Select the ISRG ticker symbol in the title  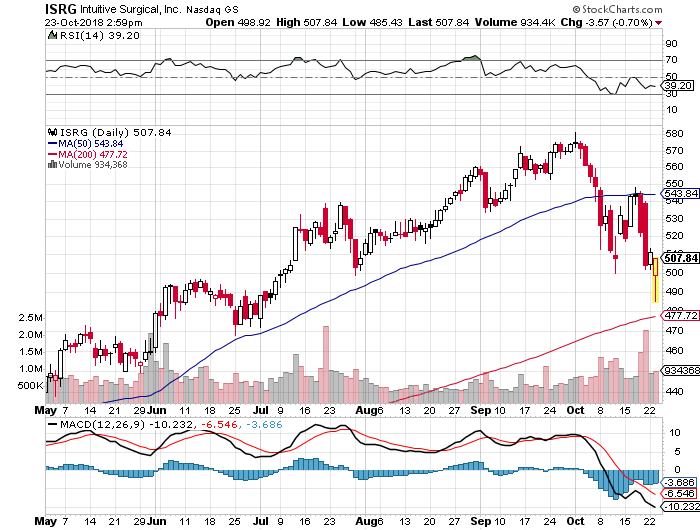61,8
